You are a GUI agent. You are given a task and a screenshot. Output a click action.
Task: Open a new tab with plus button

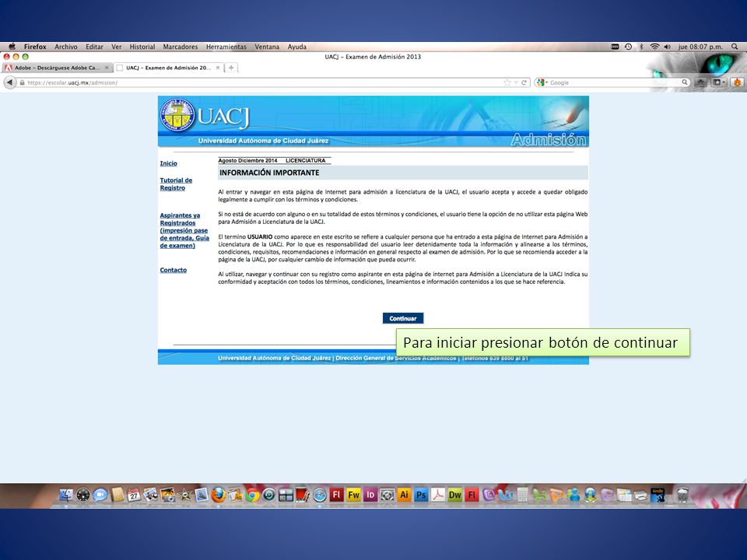231,68
